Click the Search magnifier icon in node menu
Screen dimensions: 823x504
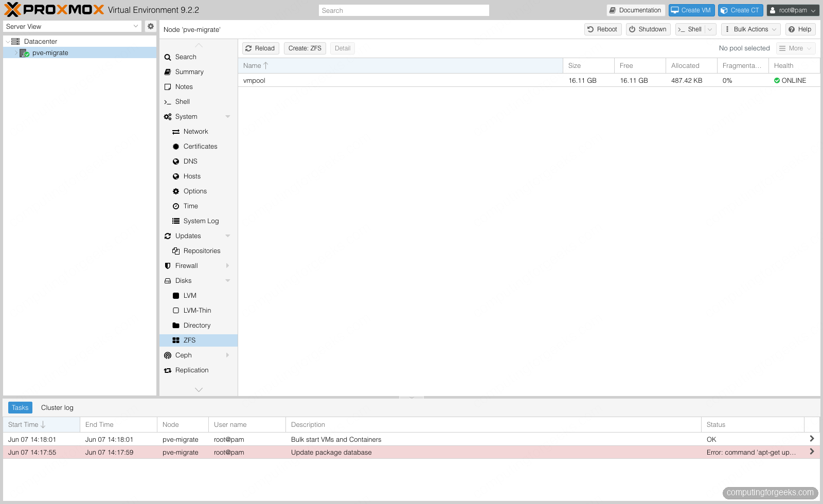[168, 57]
